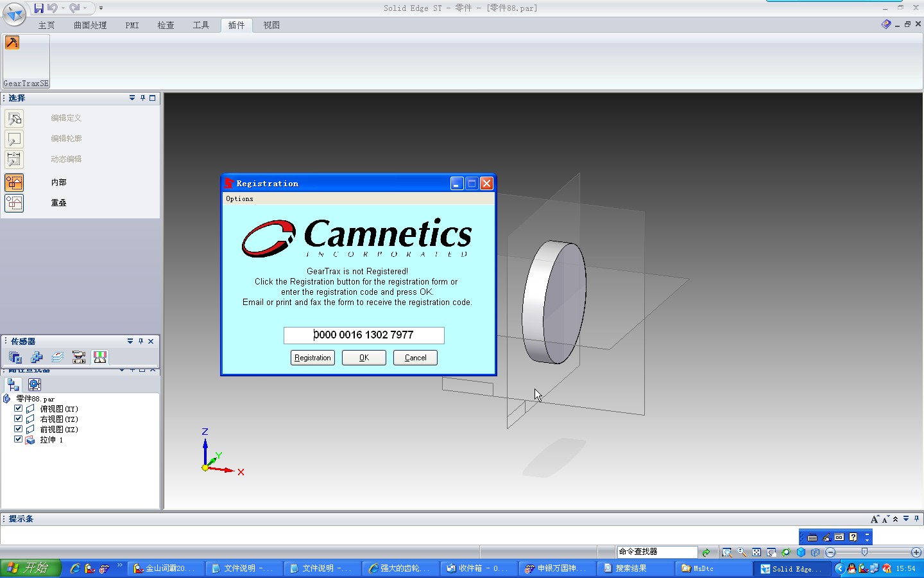Click the 编辑定义 edit definition icon
The width and height of the screenshot is (924, 578).
(14, 118)
